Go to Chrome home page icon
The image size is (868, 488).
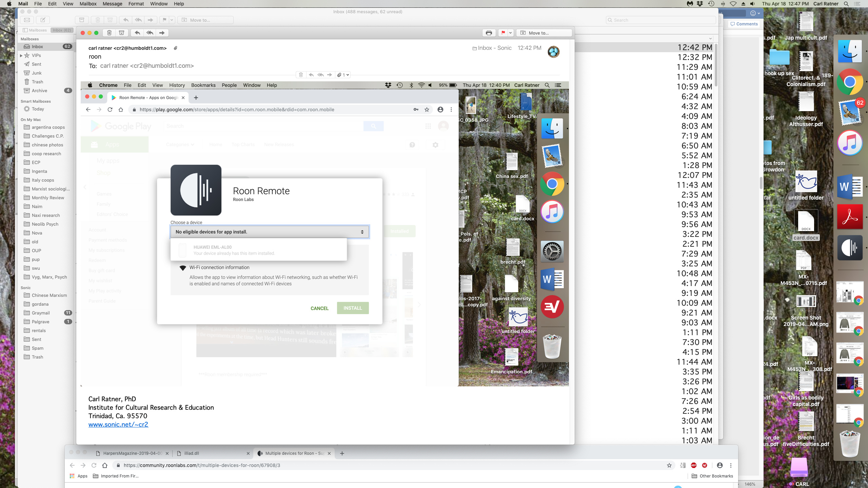point(105,465)
